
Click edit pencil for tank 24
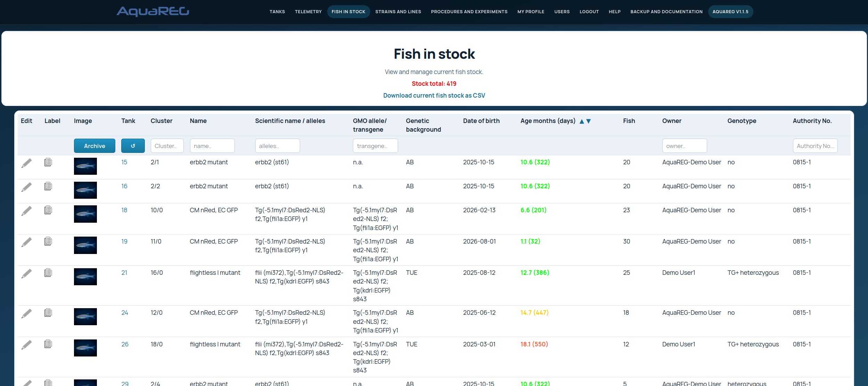(x=26, y=313)
